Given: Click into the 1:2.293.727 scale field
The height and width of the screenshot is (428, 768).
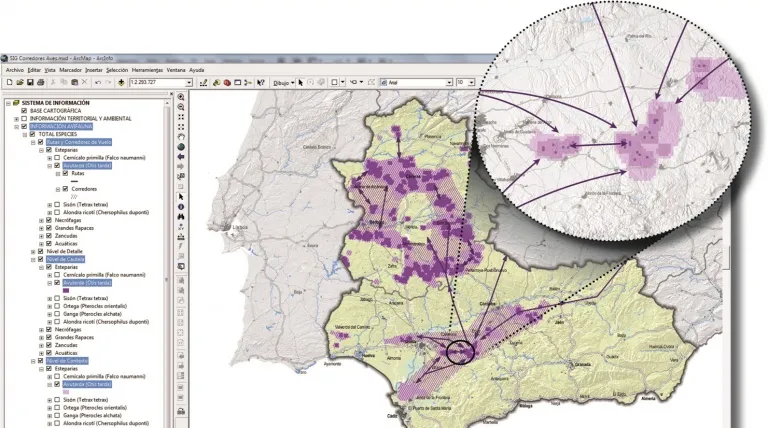Looking at the screenshot, I should pos(157,83).
